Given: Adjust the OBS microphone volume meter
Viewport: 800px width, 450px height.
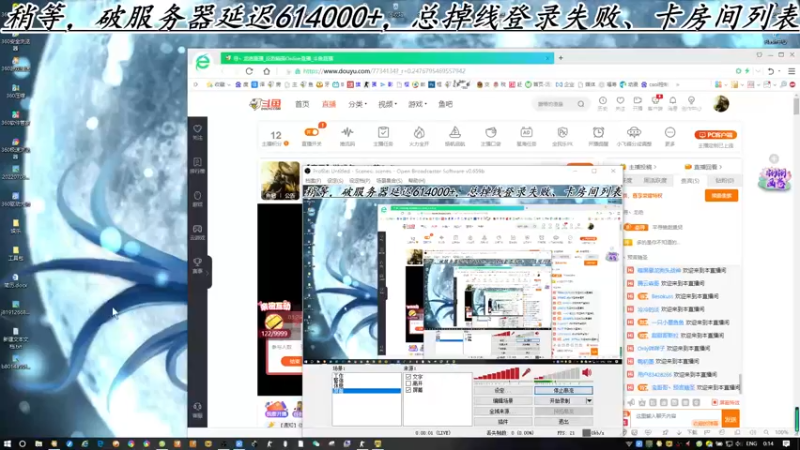Looking at the screenshot, I should [x=497, y=375].
